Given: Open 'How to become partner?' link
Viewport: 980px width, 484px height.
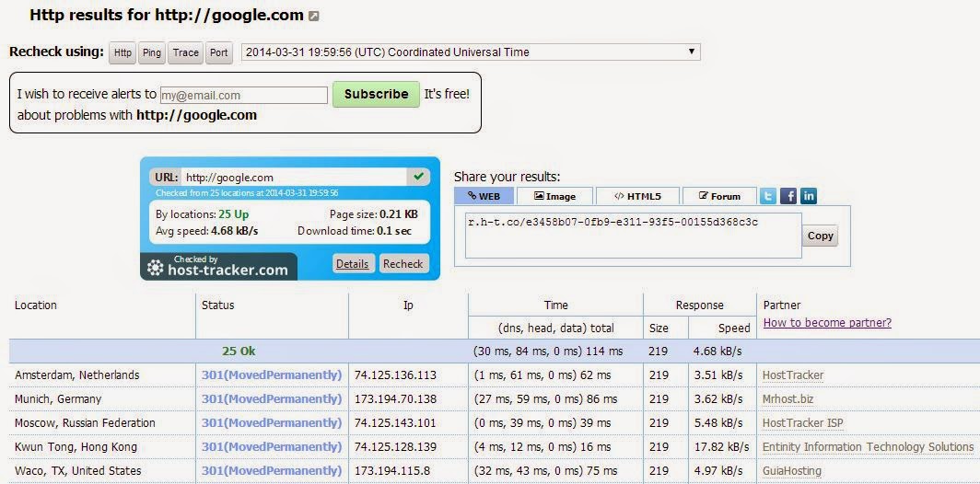Looking at the screenshot, I should click(x=827, y=323).
